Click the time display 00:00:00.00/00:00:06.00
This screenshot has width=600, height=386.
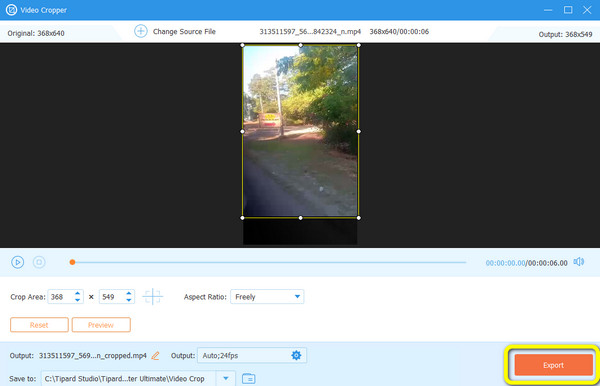coord(527,263)
